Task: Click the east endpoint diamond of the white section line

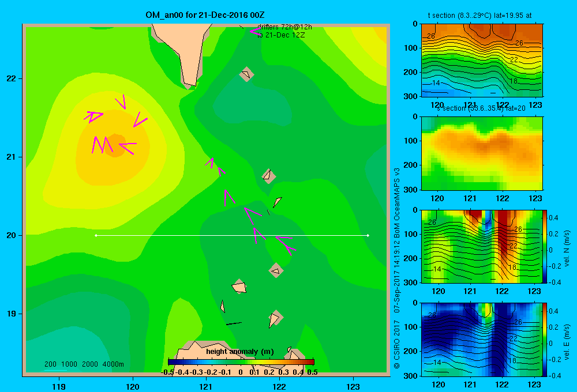Action: 368,235
